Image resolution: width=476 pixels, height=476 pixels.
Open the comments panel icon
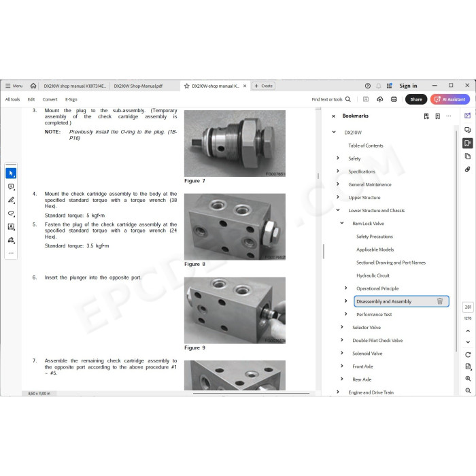[468, 130]
